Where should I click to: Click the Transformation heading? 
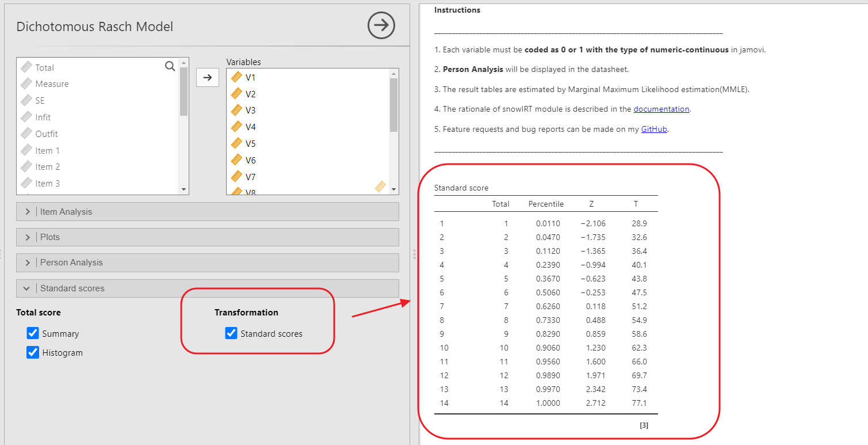246,312
